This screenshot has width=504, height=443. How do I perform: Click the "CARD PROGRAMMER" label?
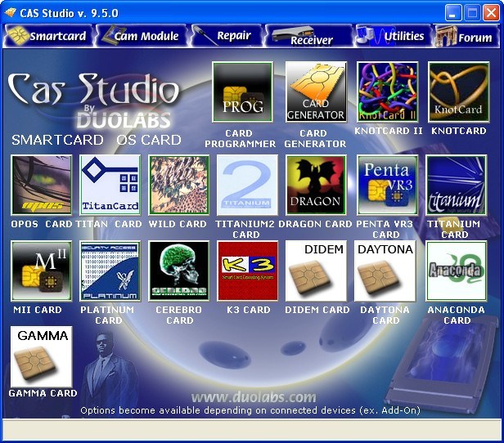tap(240, 138)
